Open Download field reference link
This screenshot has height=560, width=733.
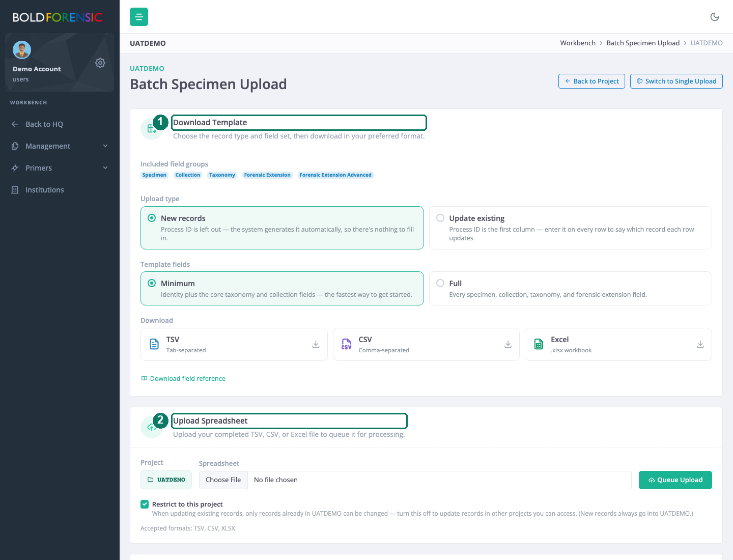183,378
